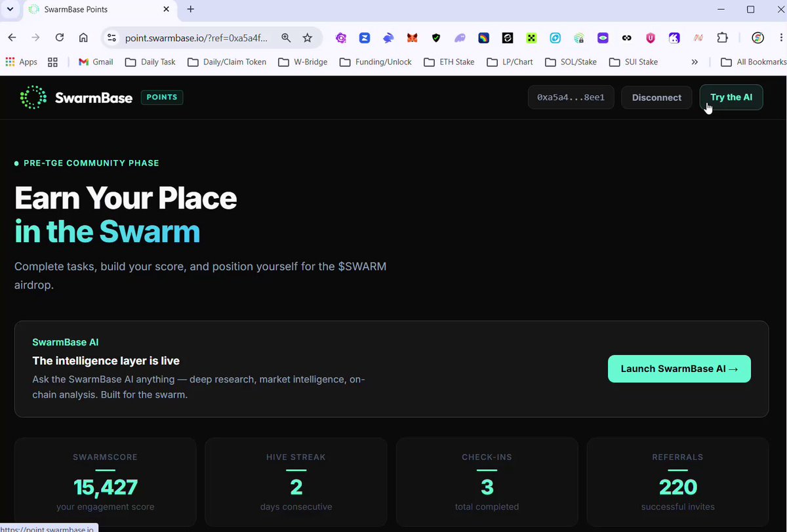
Task: Open the Phantom ghost wallet extension
Action: pyautogui.click(x=460, y=38)
